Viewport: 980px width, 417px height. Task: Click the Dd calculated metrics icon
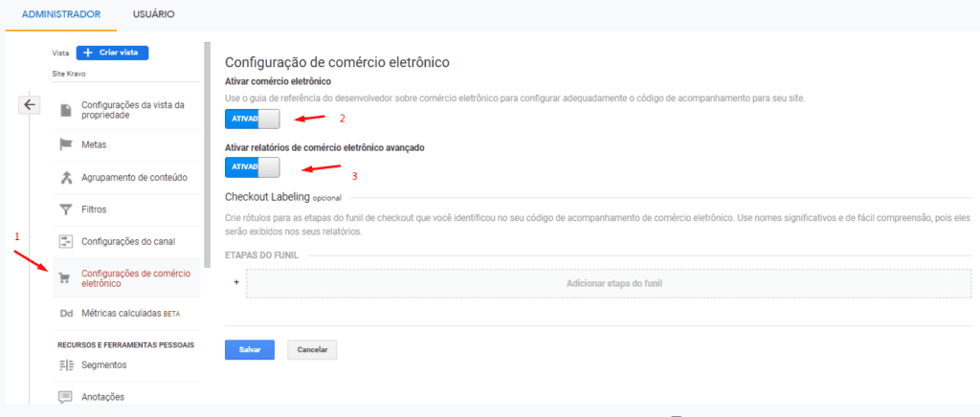pyautogui.click(x=66, y=313)
